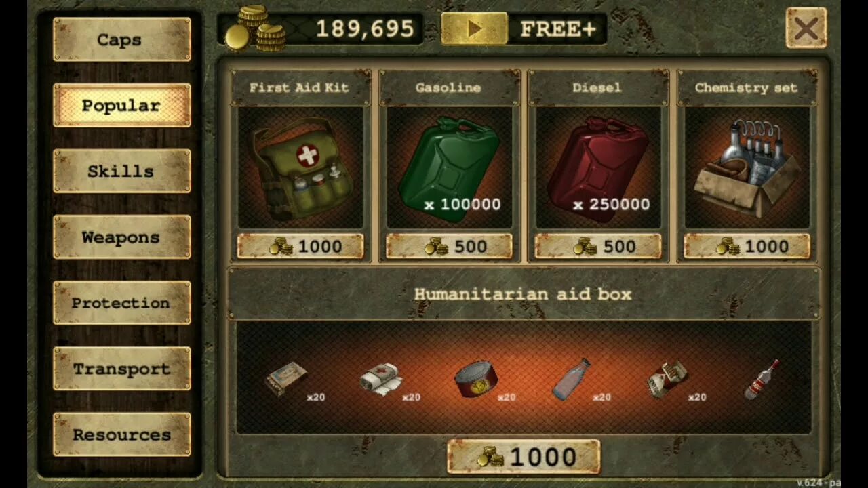
Task: Close the shop with X button
Action: coord(806,28)
